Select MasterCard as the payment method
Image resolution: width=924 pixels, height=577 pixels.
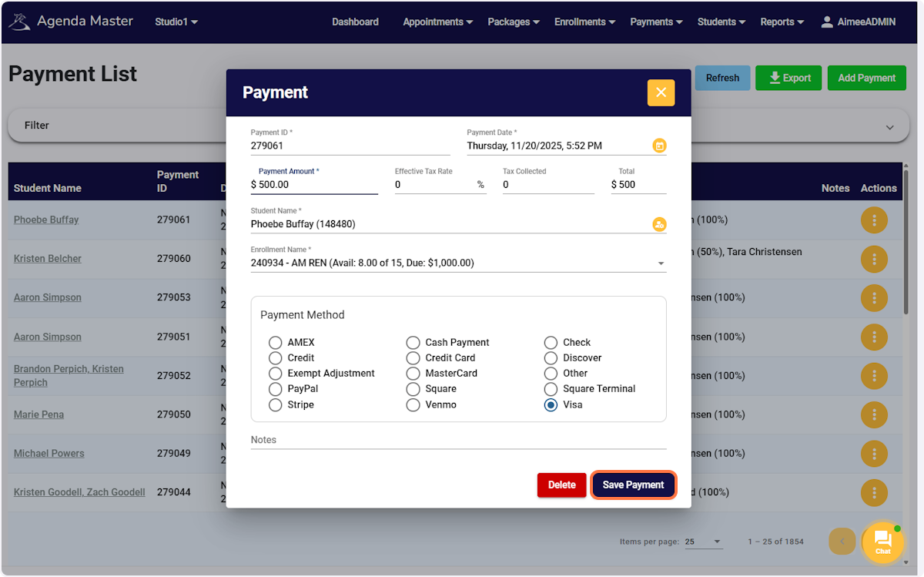[413, 373]
